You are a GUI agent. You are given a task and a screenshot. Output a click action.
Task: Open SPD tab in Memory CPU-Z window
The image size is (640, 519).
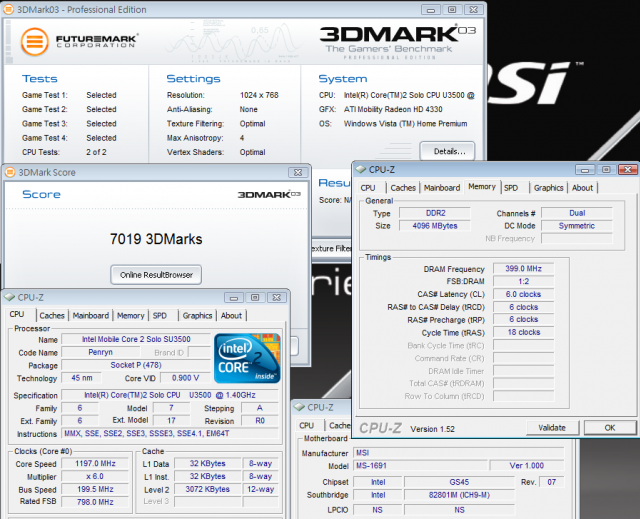click(x=511, y=188)
